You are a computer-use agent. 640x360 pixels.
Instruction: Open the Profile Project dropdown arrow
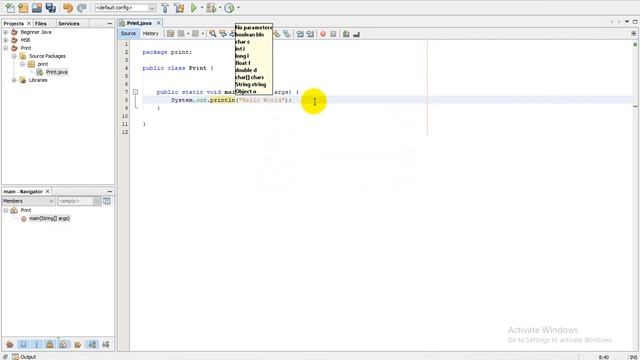(x=238, y=8)
